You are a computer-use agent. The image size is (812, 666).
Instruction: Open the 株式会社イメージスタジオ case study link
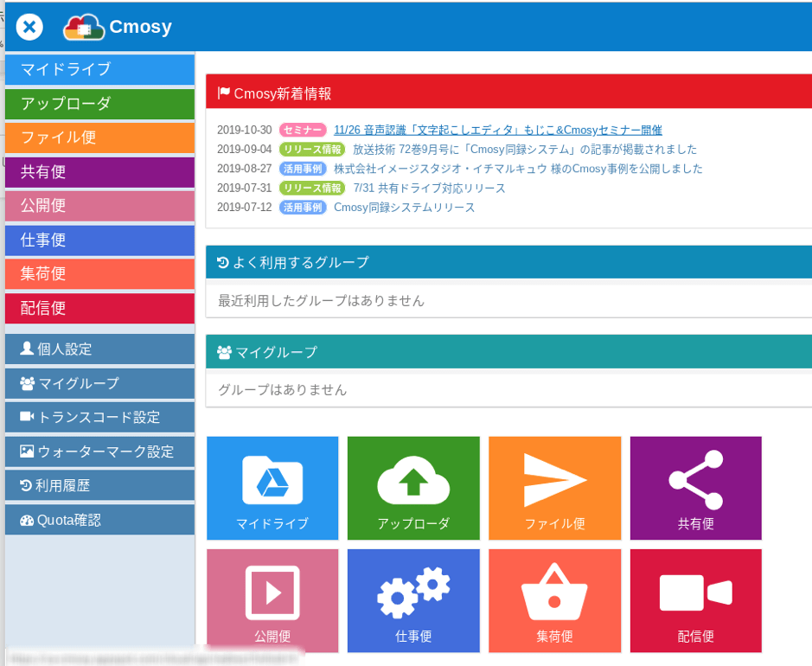(x=518, y=169)
